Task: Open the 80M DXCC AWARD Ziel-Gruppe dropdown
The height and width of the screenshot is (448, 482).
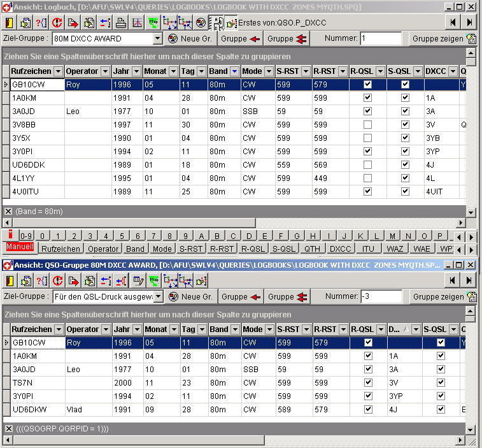Action: pos(158,39)
